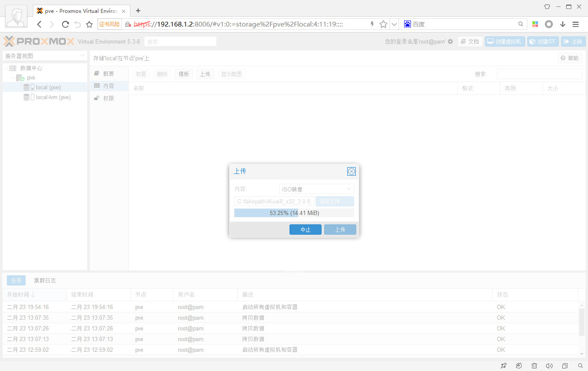Click the browser forward arrow
Image resolution: width=588 pixels, height=371 pixels.
pos(52,24)
